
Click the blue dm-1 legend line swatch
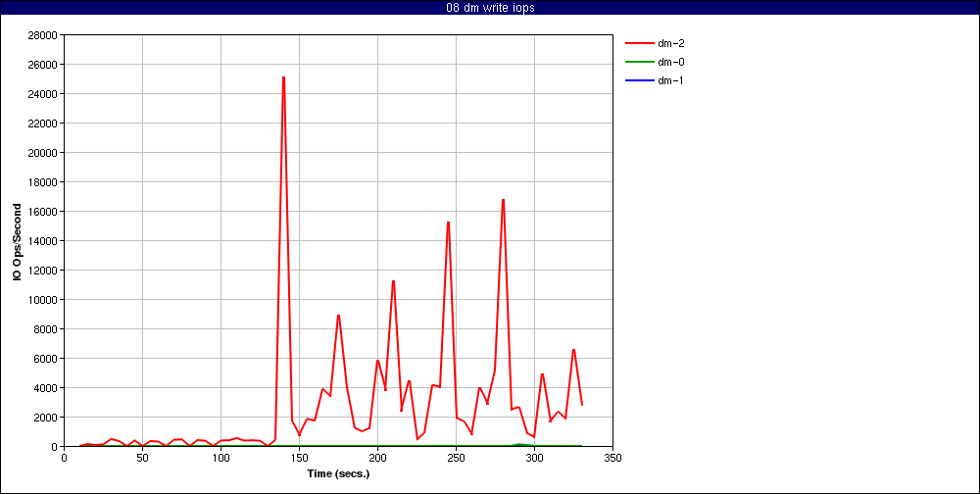coord(638,80)
